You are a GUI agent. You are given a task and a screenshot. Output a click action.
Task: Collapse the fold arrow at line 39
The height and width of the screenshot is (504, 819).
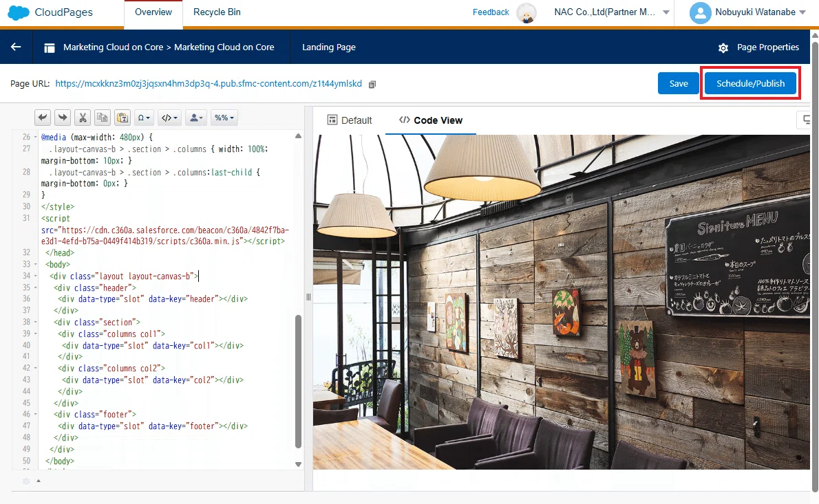point(36,333)
